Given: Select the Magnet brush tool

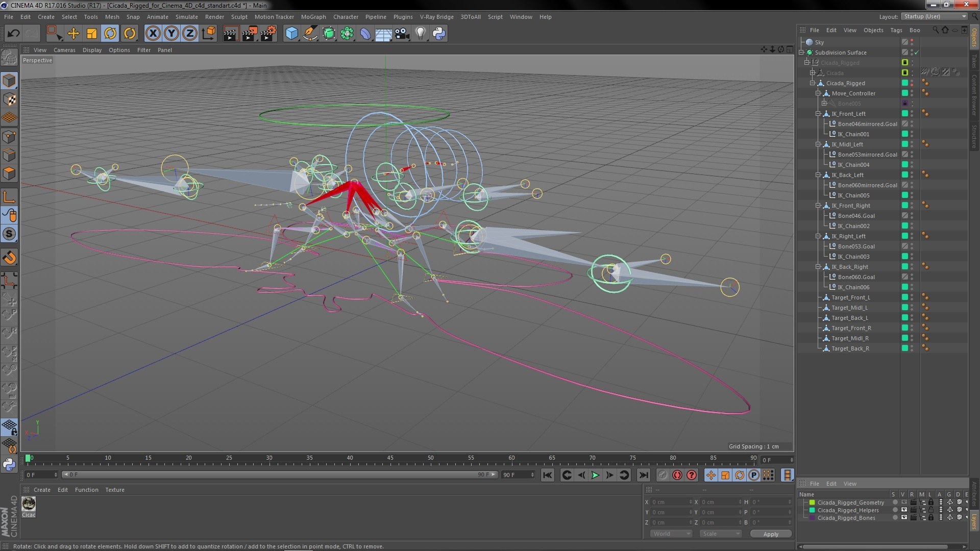Looking at the screenshot, I should coord(9,258).
